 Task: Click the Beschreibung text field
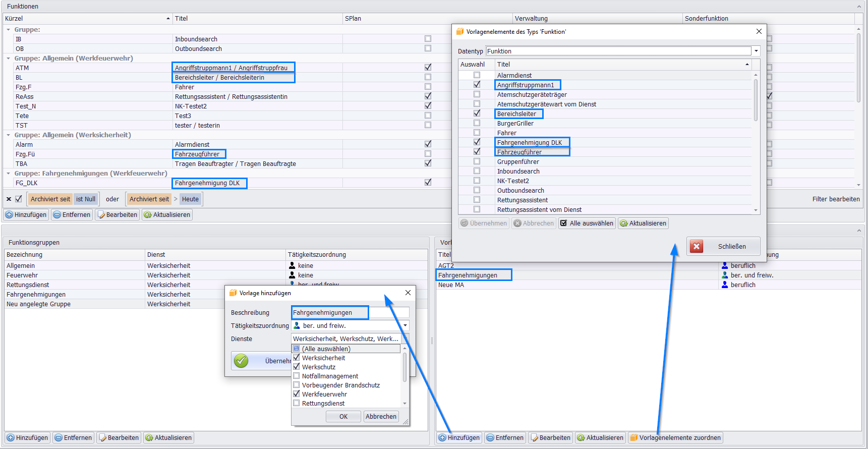click(x=351, y=313)
